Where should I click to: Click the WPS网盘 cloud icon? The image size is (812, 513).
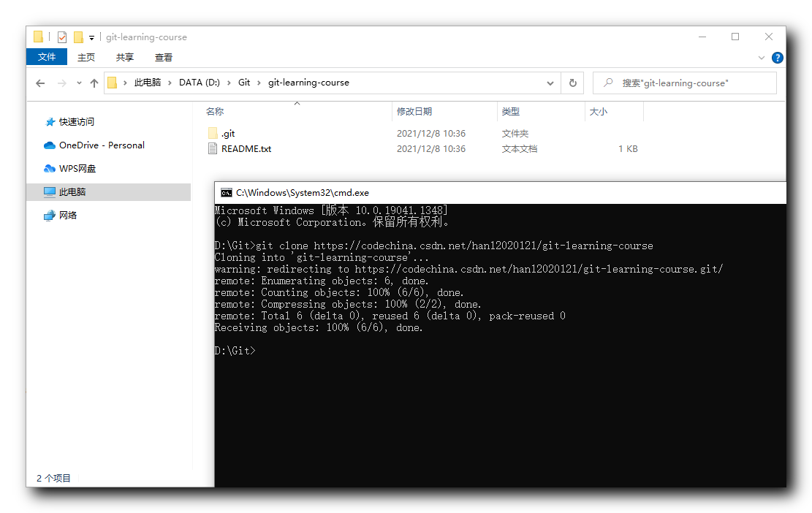click(x=50, y=168)
